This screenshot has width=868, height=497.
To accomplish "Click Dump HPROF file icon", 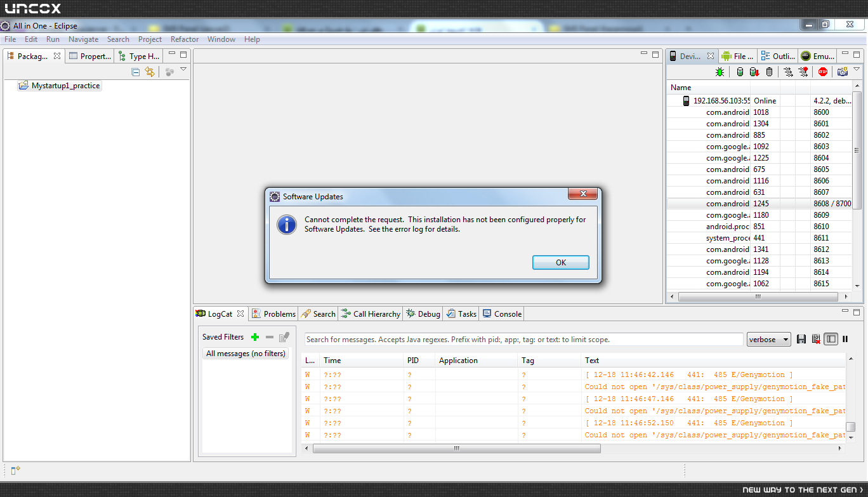I will click(x=754, y=72).
